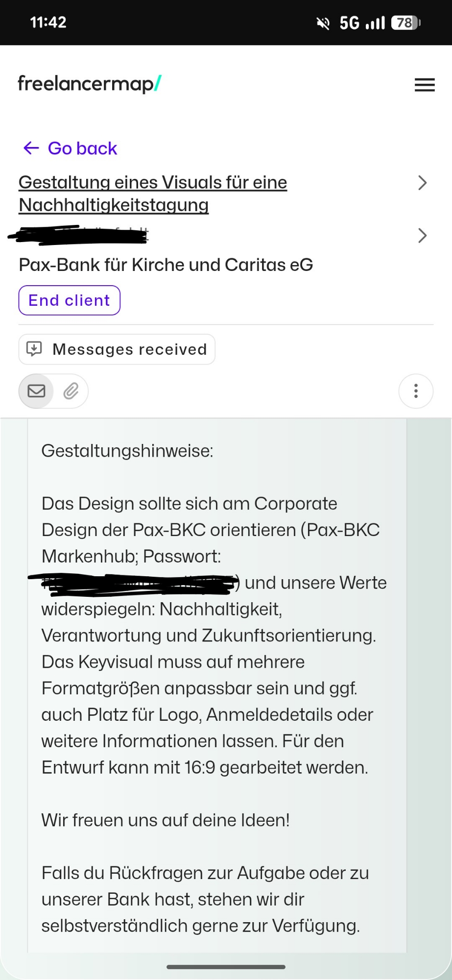The width and height of the screenshot is (452, 980).
Task: Click the End client badge
Action: (69, 300)
